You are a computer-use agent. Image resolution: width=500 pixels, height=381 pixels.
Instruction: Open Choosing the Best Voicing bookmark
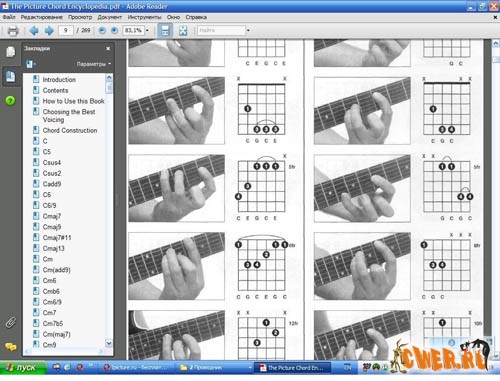pyautogui.click(x=69, y=116)
